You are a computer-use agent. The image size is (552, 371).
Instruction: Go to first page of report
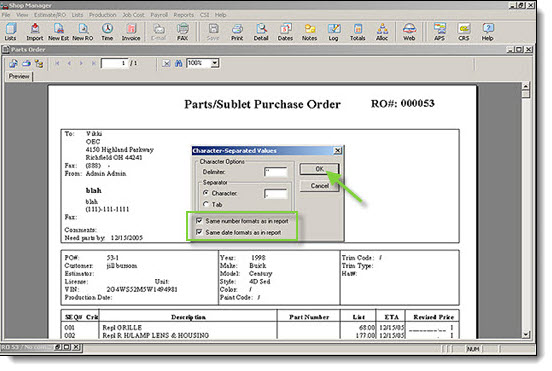(57, 63)
